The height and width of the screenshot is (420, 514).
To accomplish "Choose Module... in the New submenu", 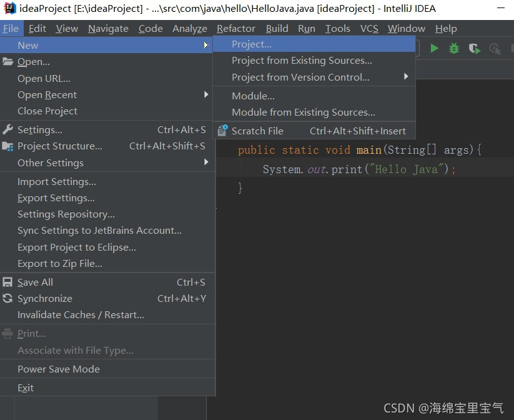I will pyautogui.click(x=314, y=96).
